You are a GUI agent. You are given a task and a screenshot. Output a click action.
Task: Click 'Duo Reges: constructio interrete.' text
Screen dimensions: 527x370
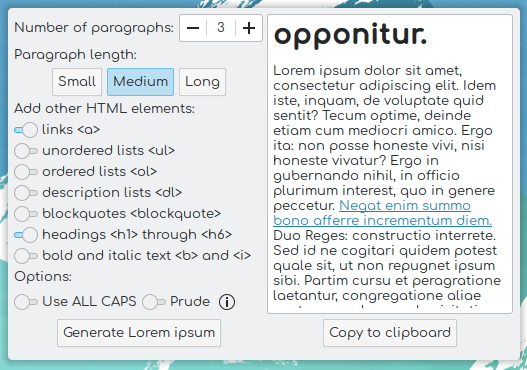pyautogui.click(x=384, y=236)
